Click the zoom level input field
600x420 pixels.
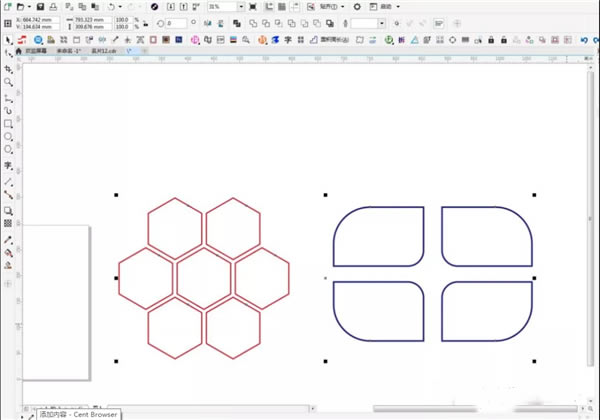click(222, 7)
